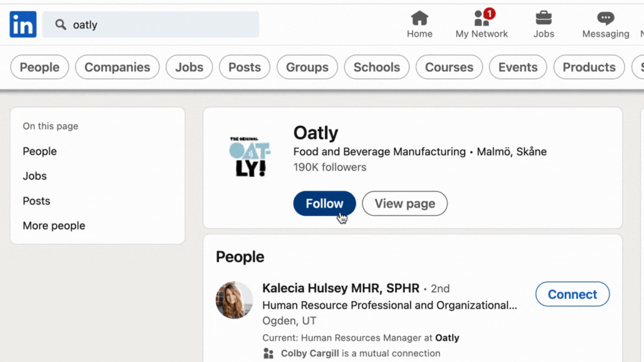Filter results by Groups
This screenshot has width=644, height=362.
coord(307,67)
